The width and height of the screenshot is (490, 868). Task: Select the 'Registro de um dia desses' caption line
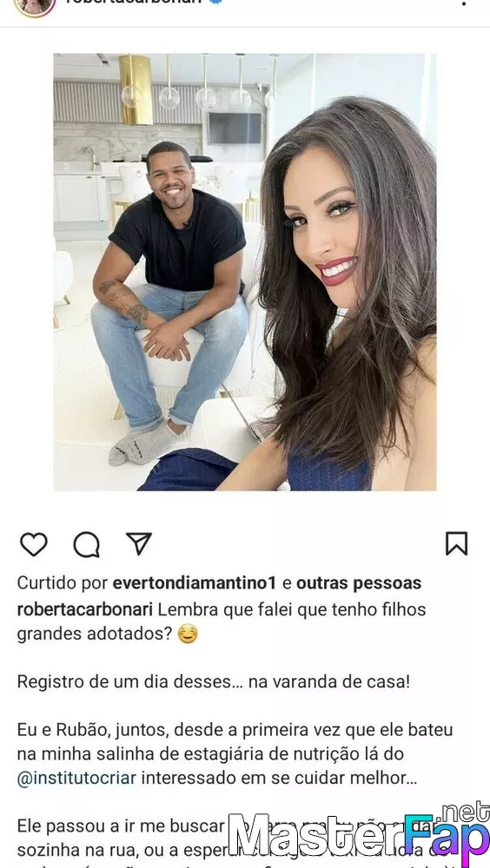coord(214,681)
